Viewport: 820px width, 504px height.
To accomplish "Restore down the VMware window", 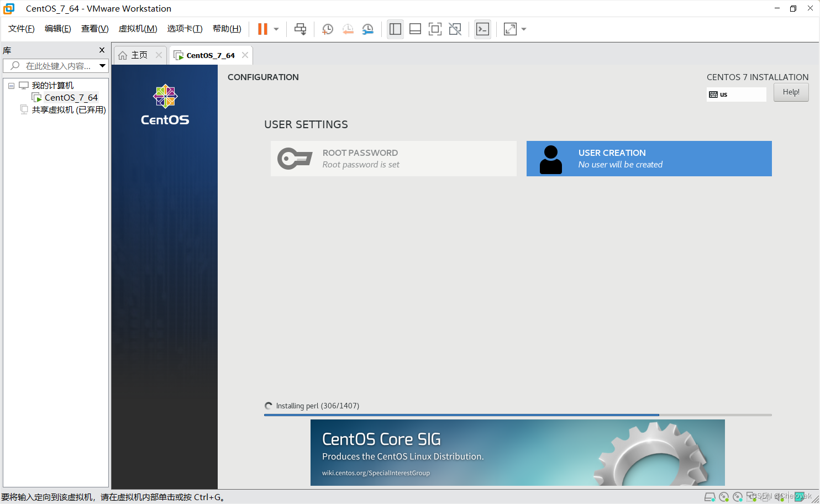I will (793, 8).
